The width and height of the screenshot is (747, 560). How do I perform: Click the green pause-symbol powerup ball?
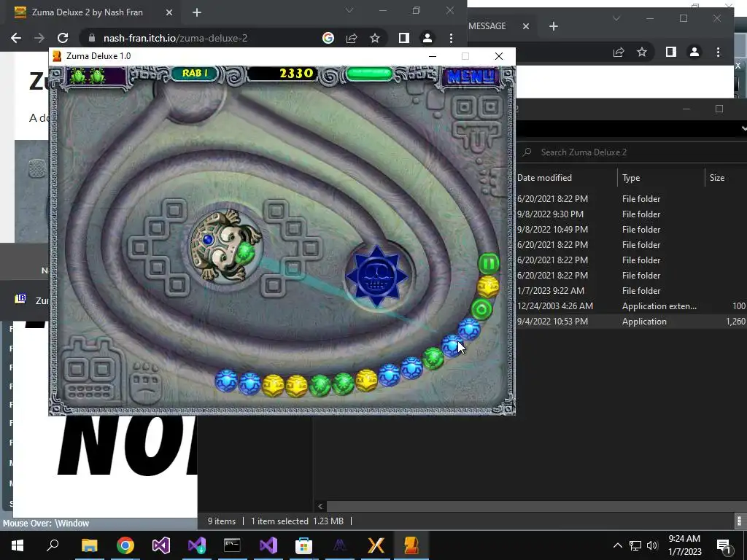(488, 263)
